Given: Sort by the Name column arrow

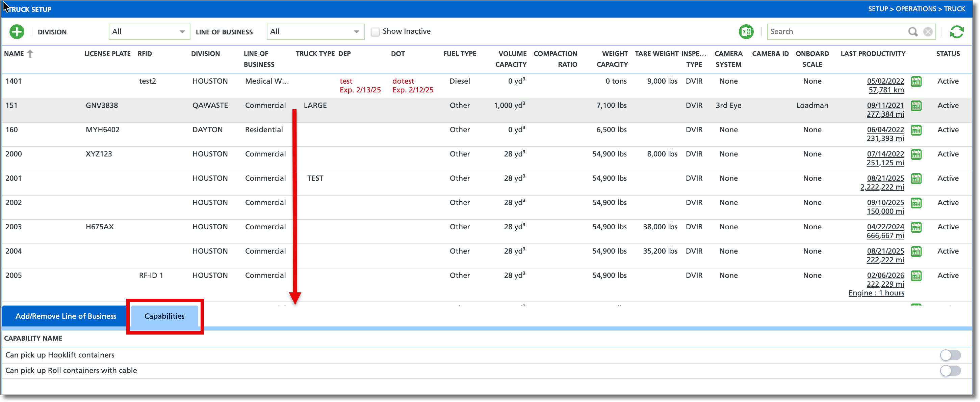Looking at the screenshot, I should tap(30, 54).
